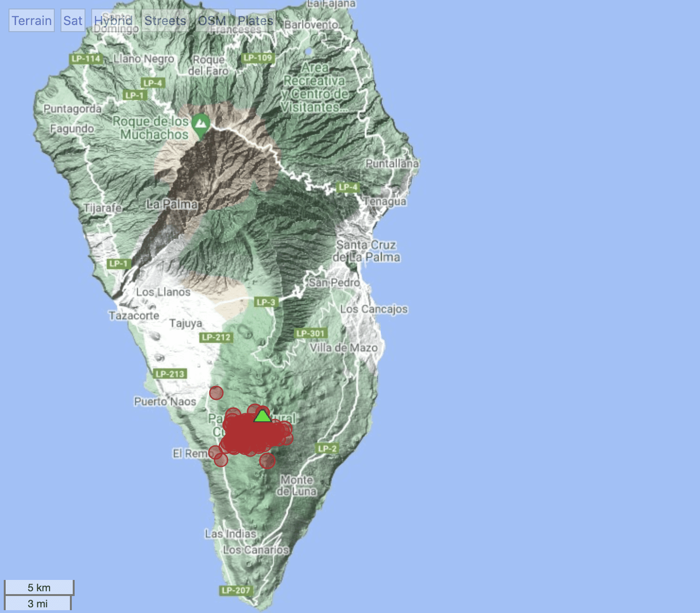Viewport: 700px width, 613px height.
Task: Click the 5 km scale bar
Action: [39, 587]
